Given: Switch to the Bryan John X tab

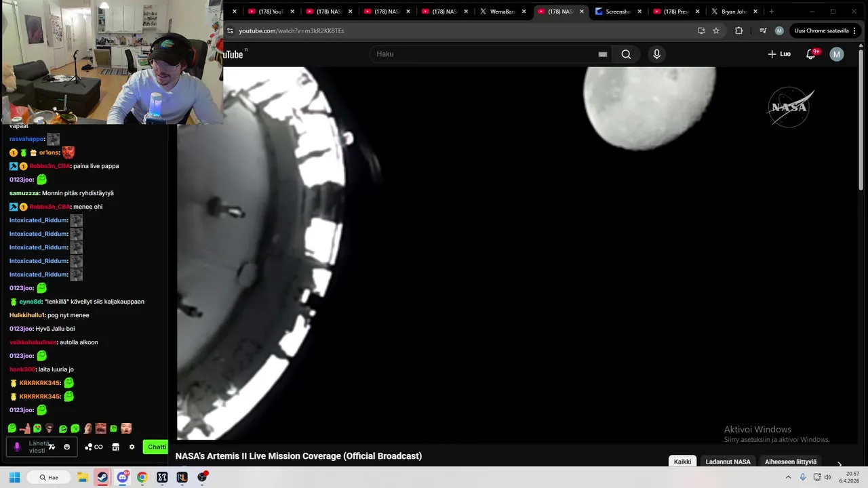Looking at the screenshot, I should click(x=734, y=12).
